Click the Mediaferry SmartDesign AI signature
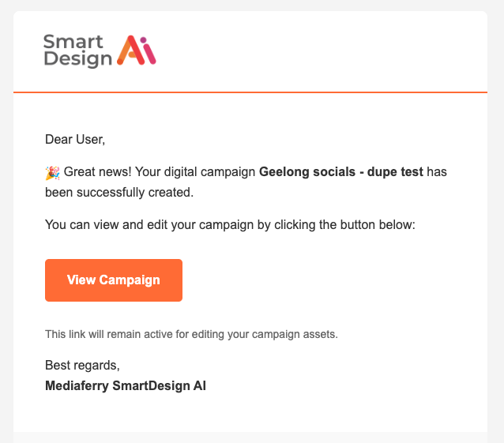Image resolution: width=504 pixels, height=443 pixels. coord(126,386)
